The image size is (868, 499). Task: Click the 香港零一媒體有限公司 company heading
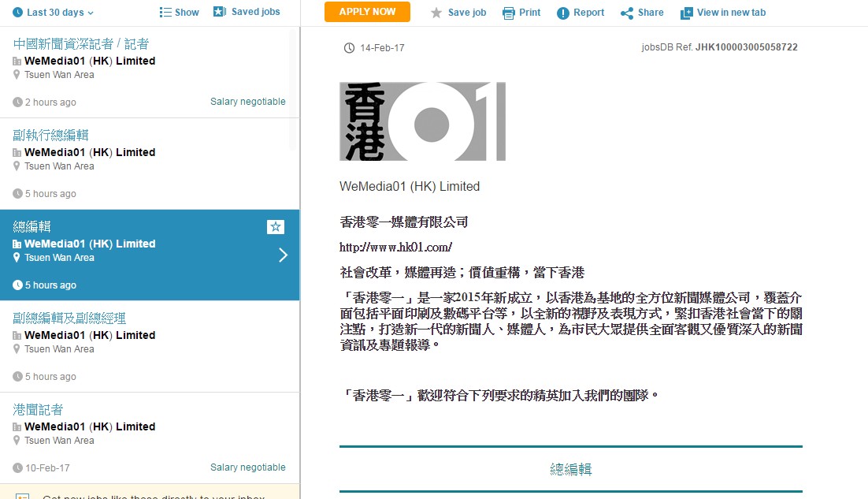[404, 222]
